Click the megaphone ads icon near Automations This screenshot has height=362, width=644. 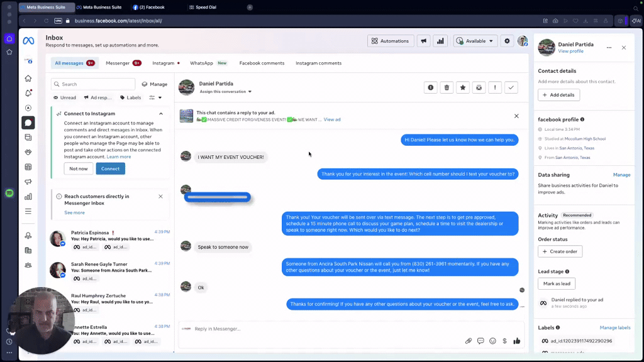tap(423, 41)
